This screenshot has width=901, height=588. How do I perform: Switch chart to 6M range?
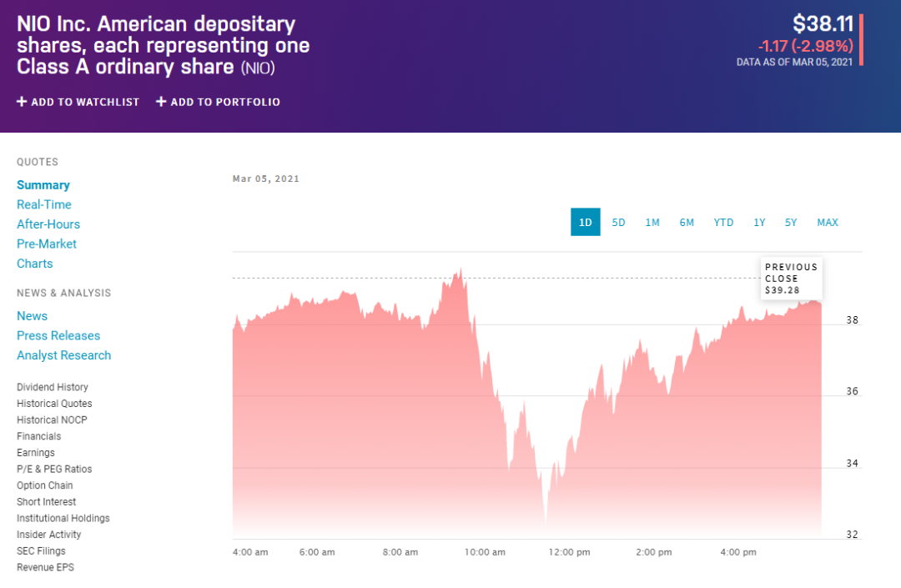pos(687,222)
